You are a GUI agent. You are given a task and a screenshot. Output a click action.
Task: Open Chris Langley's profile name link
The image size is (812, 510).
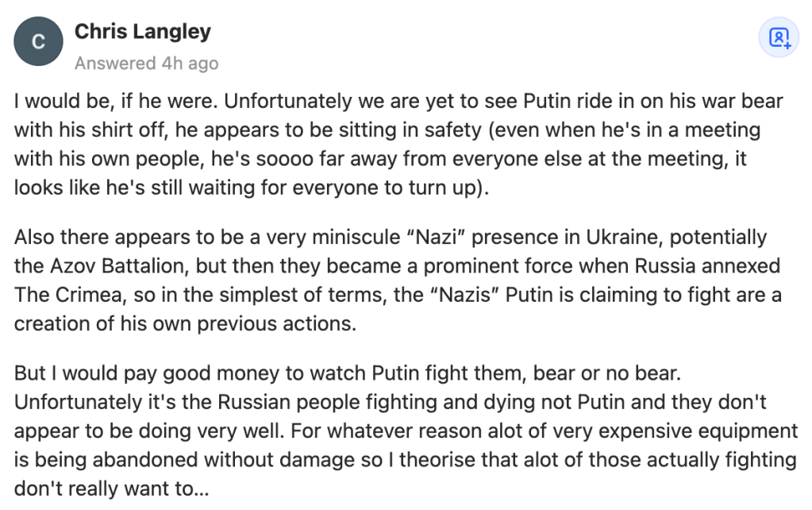(143, 32)
